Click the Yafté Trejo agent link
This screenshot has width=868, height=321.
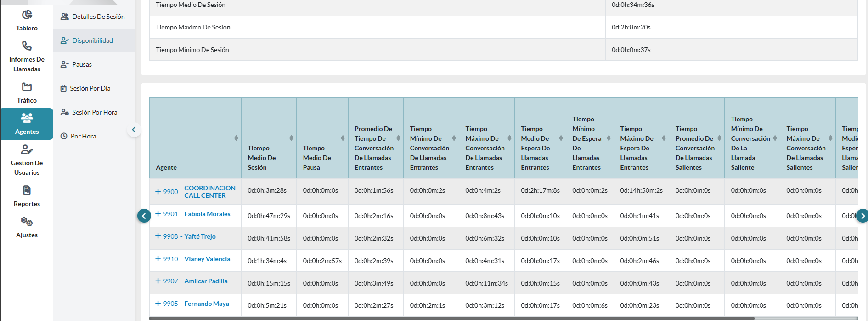[200, 236]
